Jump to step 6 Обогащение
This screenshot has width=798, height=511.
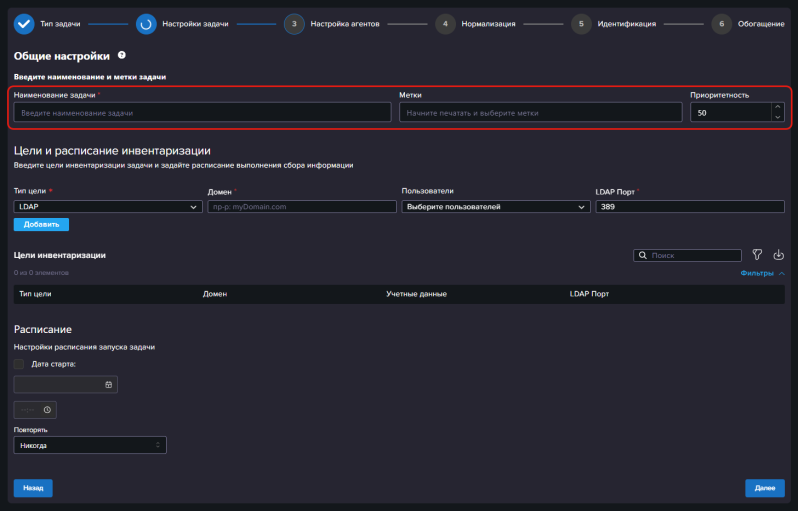[721, 24]
